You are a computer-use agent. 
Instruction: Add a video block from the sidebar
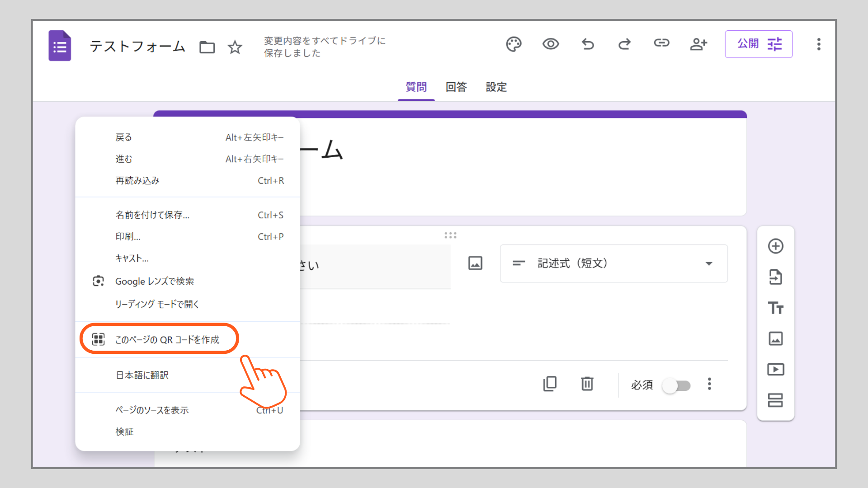click(x=776, y=369)
